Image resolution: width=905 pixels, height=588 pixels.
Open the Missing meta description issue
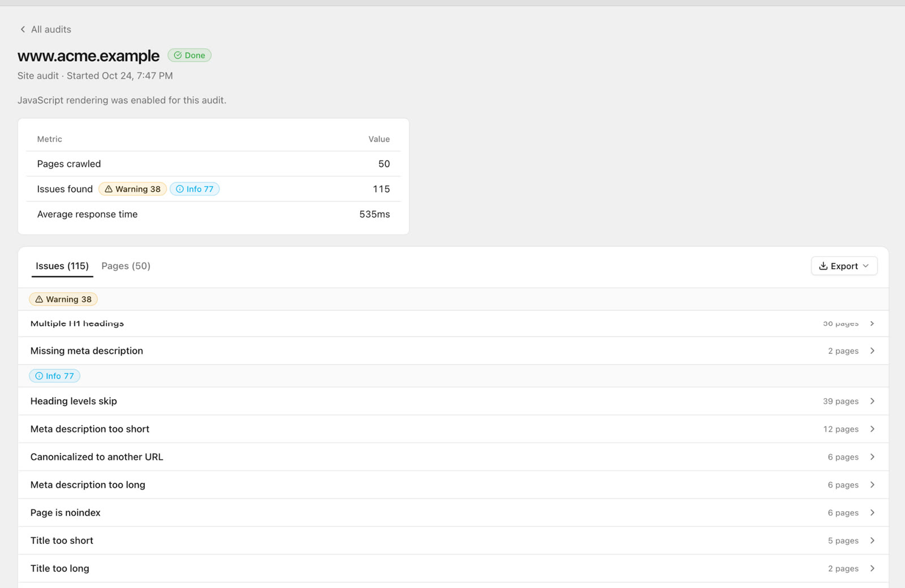coord(453,351)
